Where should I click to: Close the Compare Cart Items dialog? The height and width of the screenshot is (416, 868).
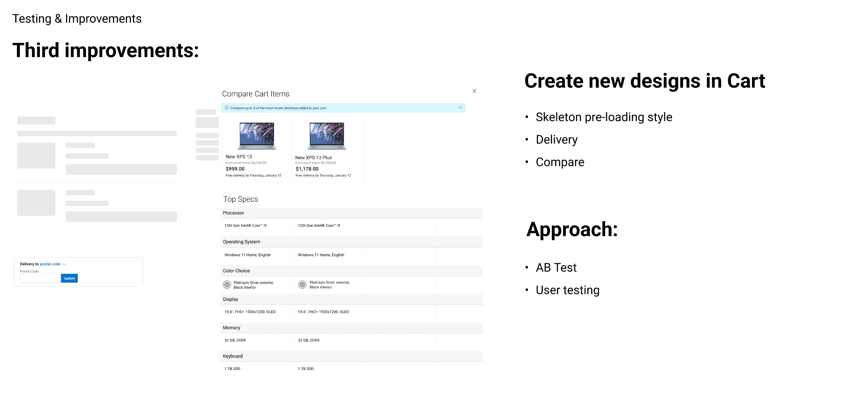(x=474, y=91)
